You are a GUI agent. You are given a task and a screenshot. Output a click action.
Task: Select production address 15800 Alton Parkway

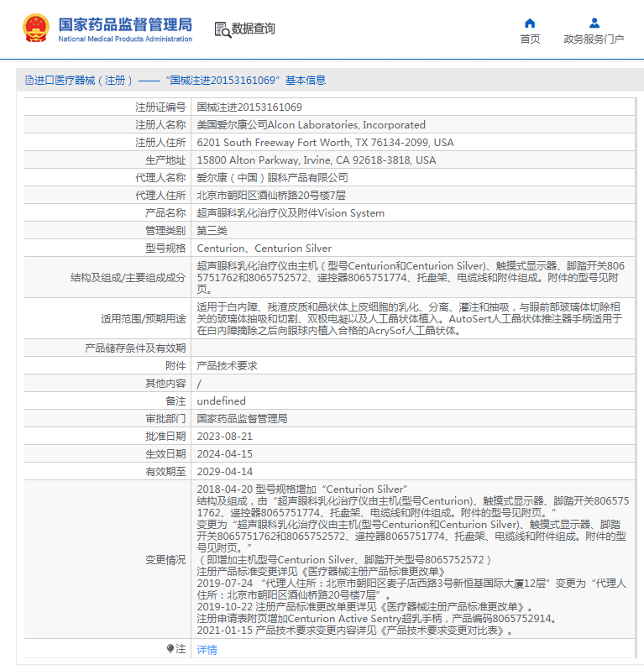pos(316,160)
